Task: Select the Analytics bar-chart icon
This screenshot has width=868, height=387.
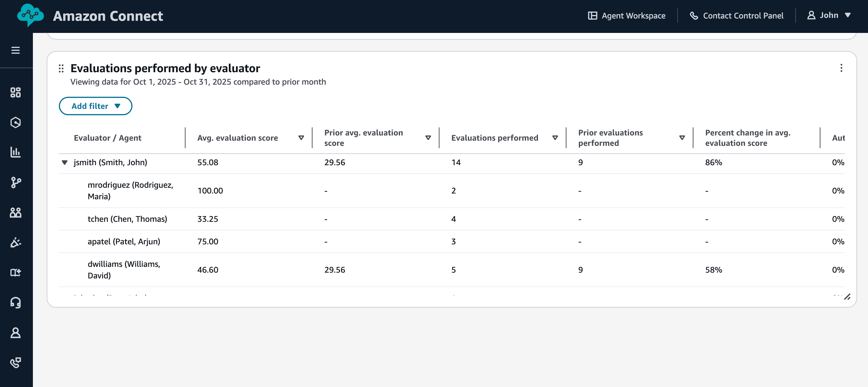Action: 15,152
